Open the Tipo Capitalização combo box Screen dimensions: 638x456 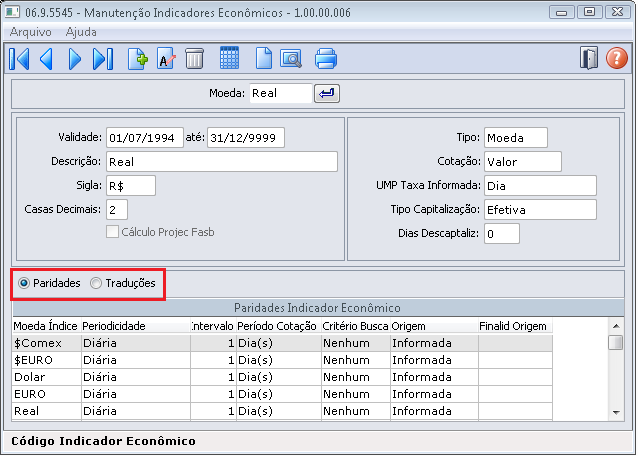[x=540, y=210]
